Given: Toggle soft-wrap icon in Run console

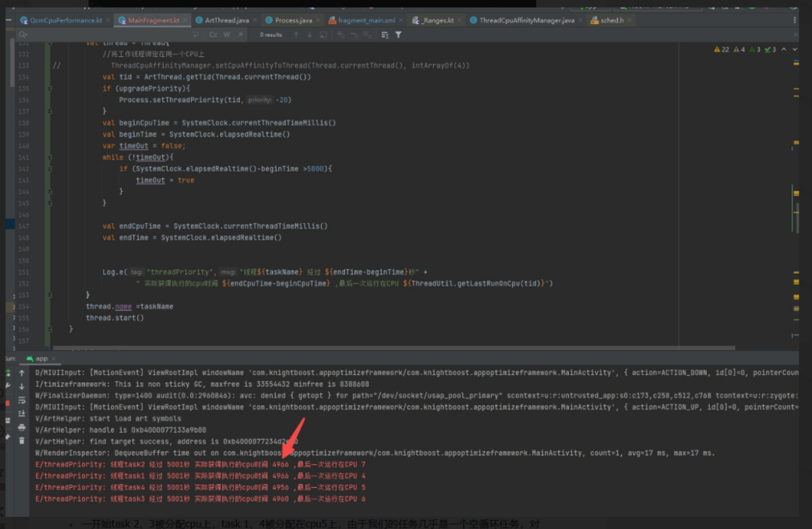Looking at the screenshot, I should tap(22, 400).
